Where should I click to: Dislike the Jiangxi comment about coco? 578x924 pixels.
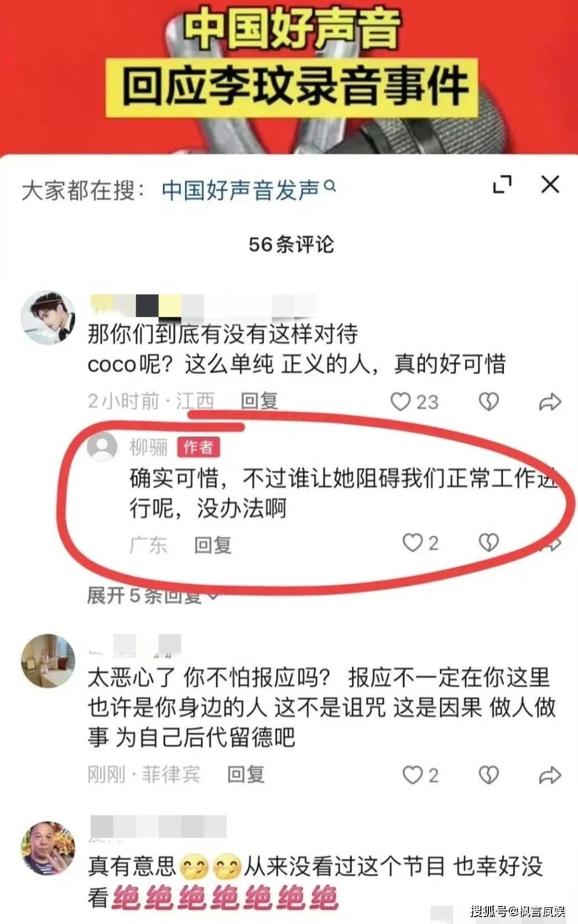(489, 402)
